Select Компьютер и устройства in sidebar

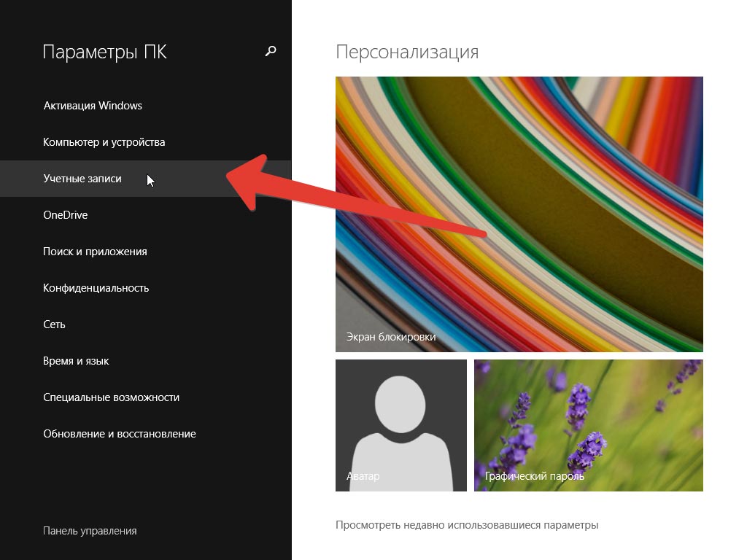click(104, 142)
